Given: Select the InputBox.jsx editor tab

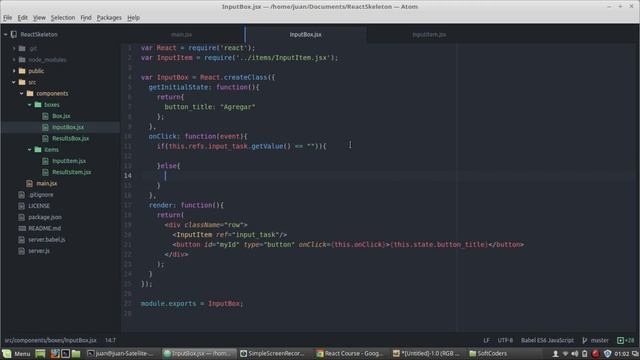Looking at the screenshot, I should point(305,35).
